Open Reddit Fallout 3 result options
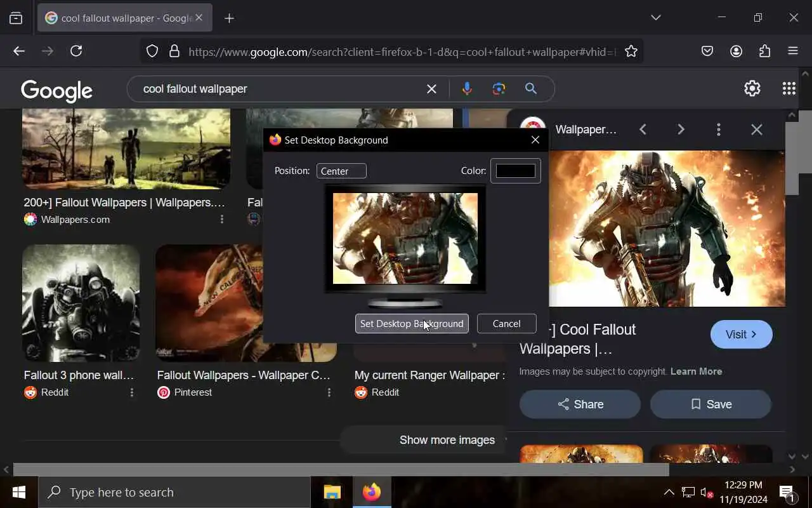The width and height of the screenshot is (812, 508). pyautogui.click(x=132, y=392)
